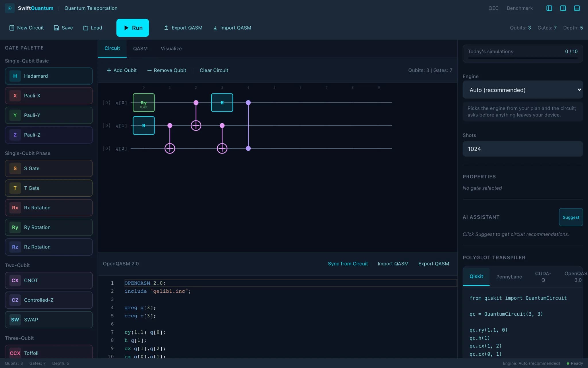
Task: Toggle the right panel layout icon
Action: [563, 8]
